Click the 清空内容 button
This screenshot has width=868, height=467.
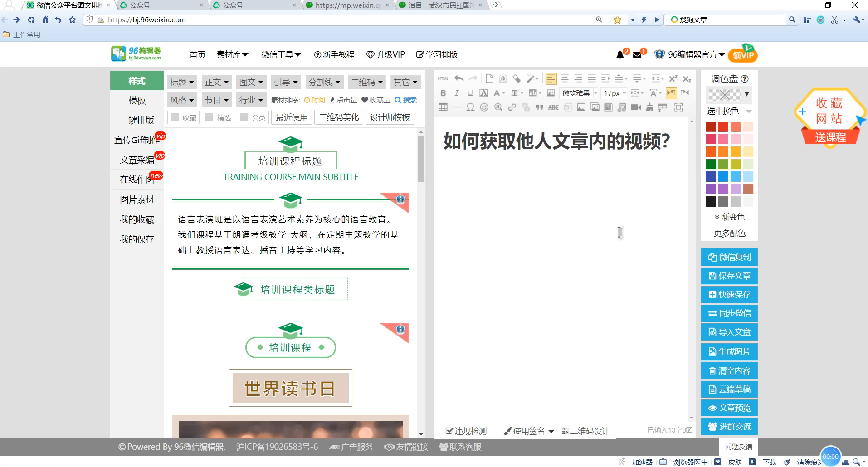point(729,370)
